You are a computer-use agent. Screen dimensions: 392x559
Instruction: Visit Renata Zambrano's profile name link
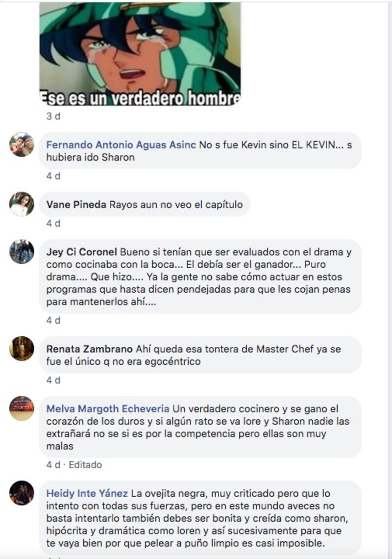click(90, 349)
